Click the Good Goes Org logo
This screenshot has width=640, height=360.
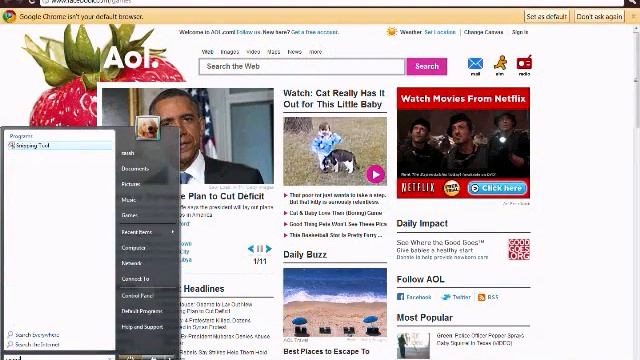coord(519,249)
